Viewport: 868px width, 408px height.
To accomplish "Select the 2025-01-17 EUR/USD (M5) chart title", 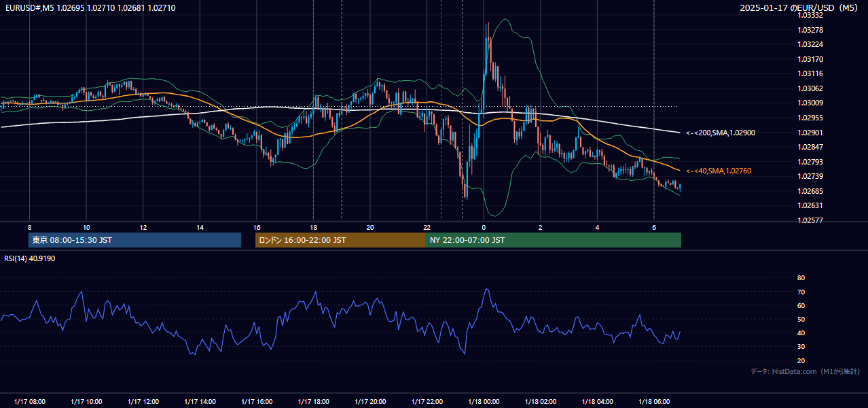I will pyautogui.click(x=799, y=7).
